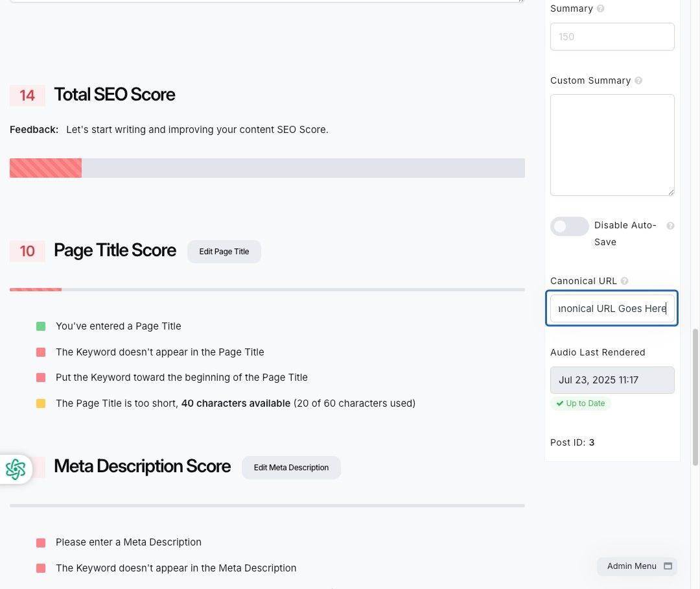
Task: Click the Admin Menu window icon
Action: click(x=668, y=566)
